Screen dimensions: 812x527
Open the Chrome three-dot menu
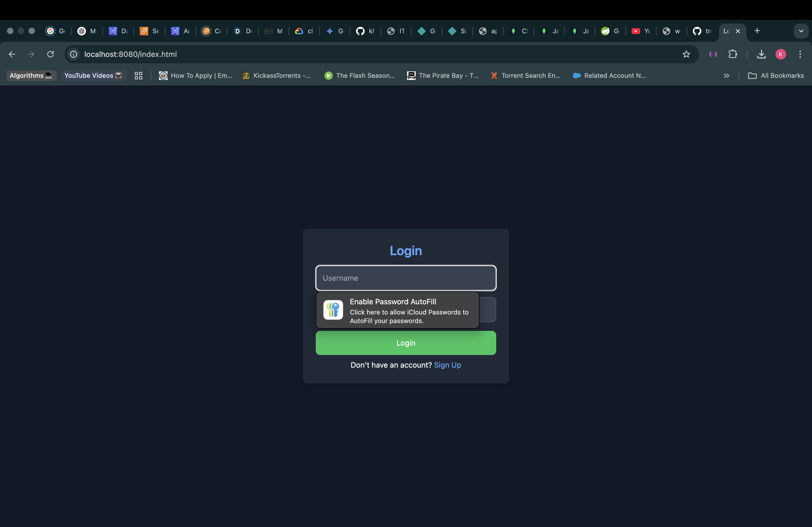pos(800,54)
